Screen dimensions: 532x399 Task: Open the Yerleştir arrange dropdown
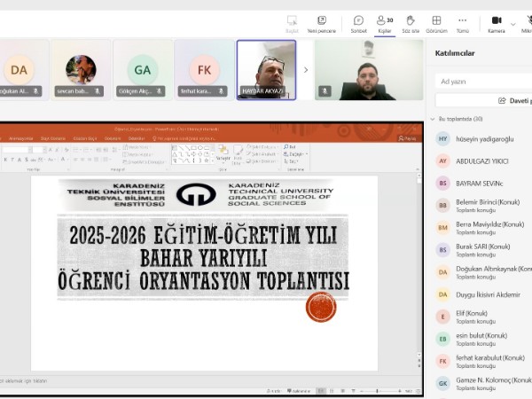coord(223,153)
